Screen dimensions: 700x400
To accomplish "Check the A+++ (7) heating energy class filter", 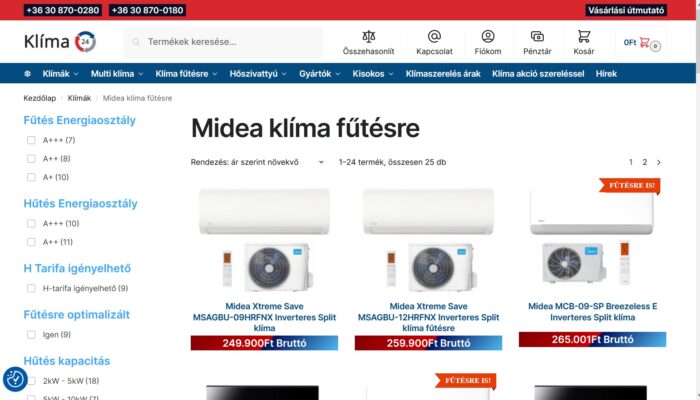I will coord(31,140).
